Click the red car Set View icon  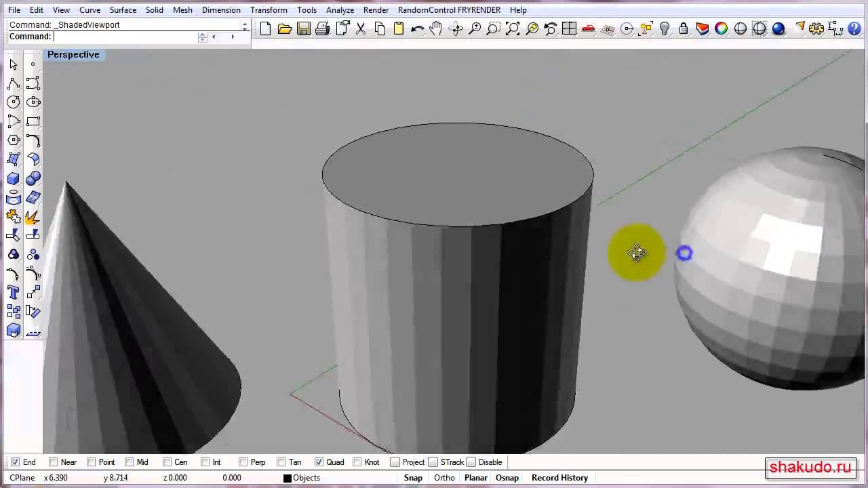pos(588,28)
